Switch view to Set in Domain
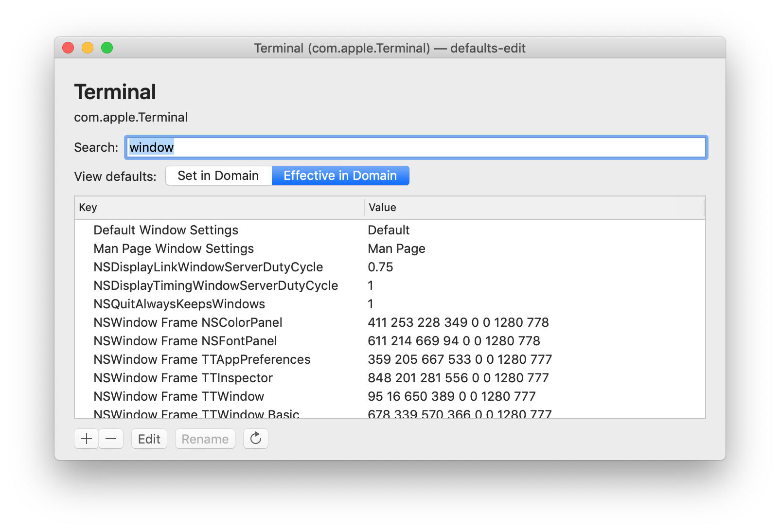Image resolution: width=780 pixels, height=532 pixels. tap(218, 176)
